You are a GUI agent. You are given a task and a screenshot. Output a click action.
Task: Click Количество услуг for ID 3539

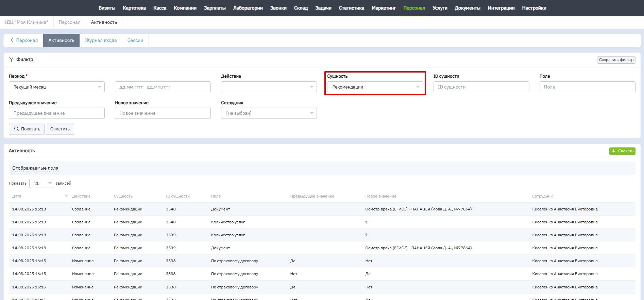228,235
